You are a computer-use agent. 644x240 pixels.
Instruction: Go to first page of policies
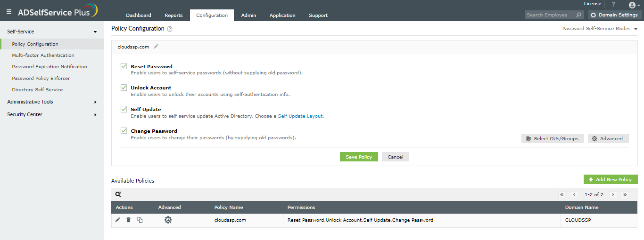[x=562, y=194]
